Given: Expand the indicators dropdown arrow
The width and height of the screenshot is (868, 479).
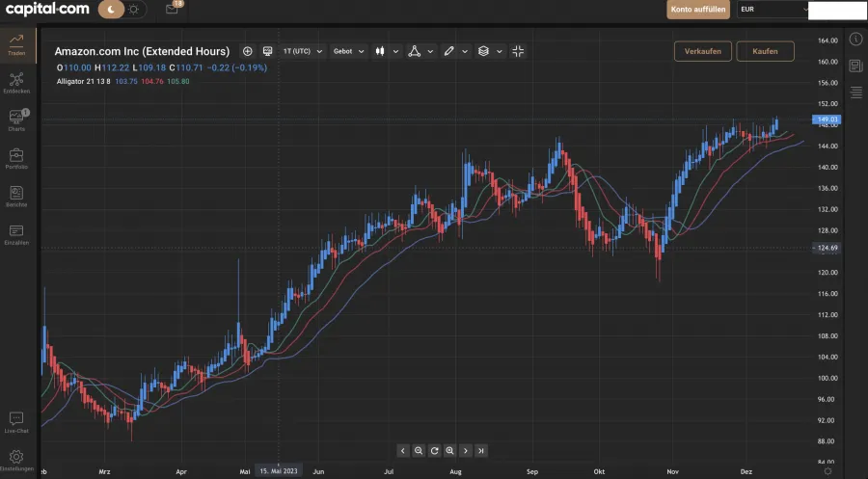Looking at the screenshot, I should tap(430, 51).
